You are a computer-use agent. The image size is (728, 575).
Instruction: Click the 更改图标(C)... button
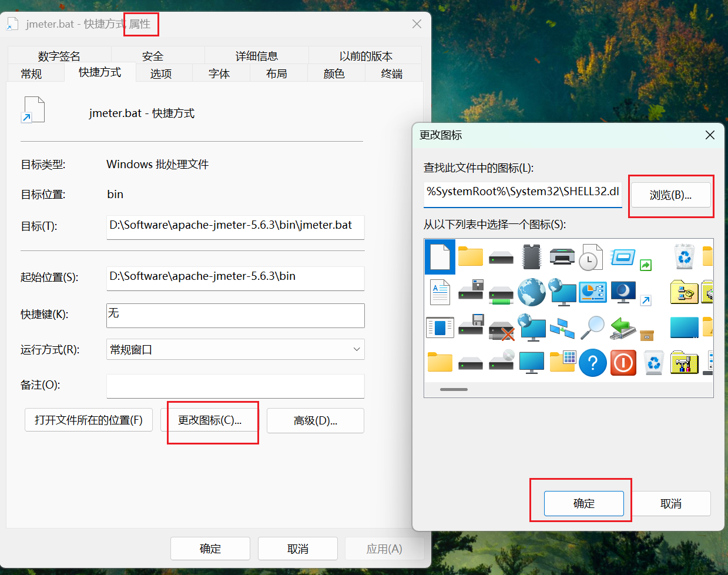[x=210, y=420]
